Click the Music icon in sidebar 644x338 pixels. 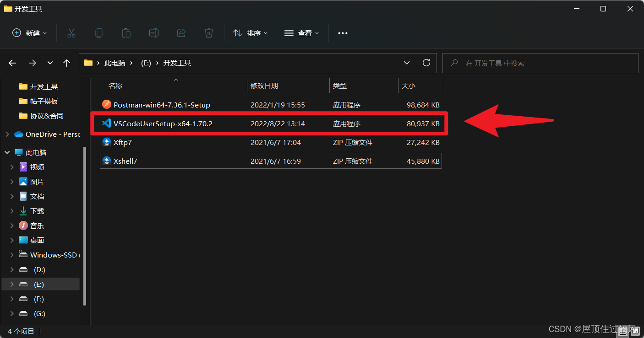[x=23, y=225]
